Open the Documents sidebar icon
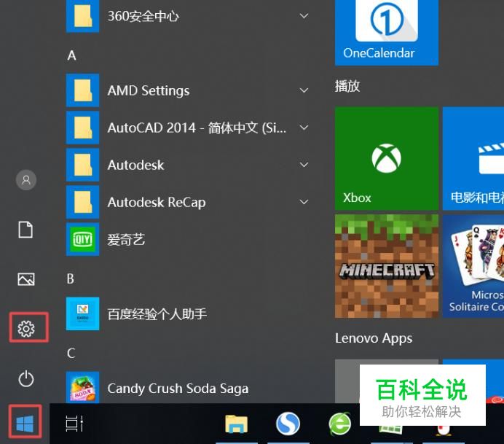 point(25,230)
